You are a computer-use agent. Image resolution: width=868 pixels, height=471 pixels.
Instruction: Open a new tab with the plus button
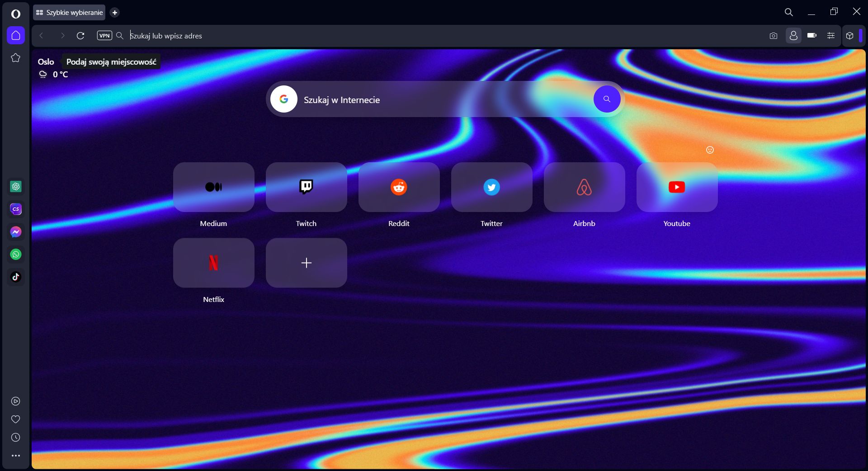[x=115, y=12]
